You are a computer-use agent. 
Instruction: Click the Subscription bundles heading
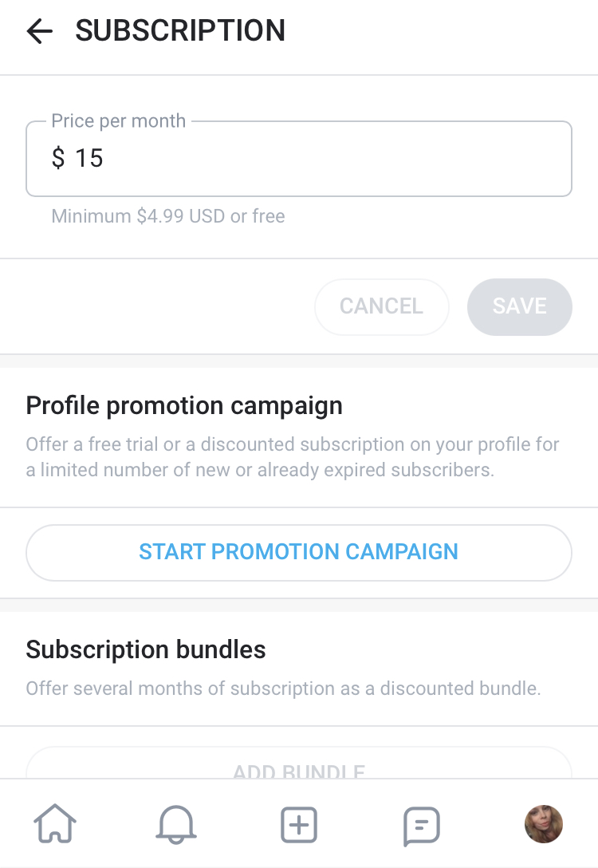(x=146, y=650)
